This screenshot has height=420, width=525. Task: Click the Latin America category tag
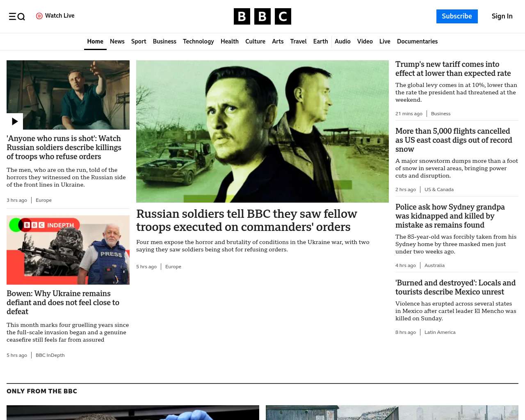440,332
